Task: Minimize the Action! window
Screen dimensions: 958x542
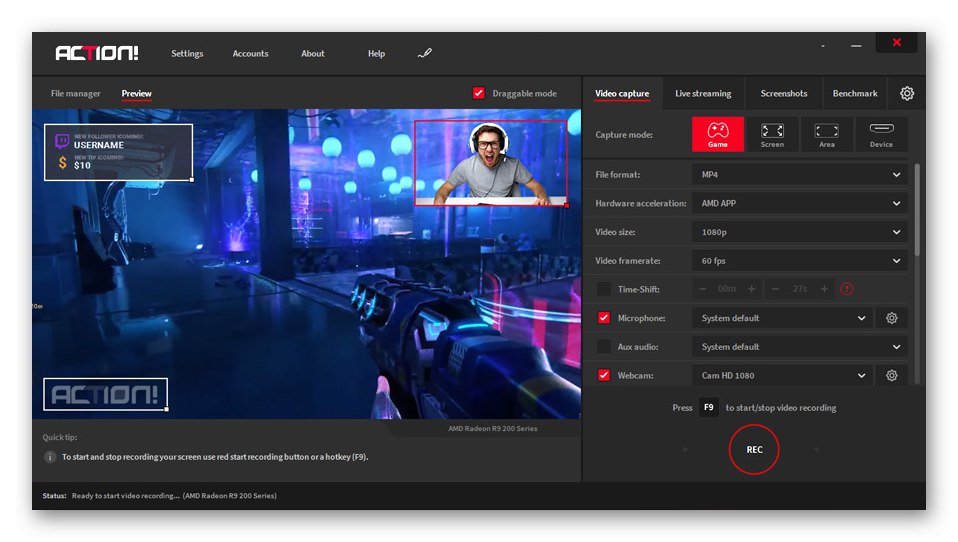Action: tap(856, 45)
